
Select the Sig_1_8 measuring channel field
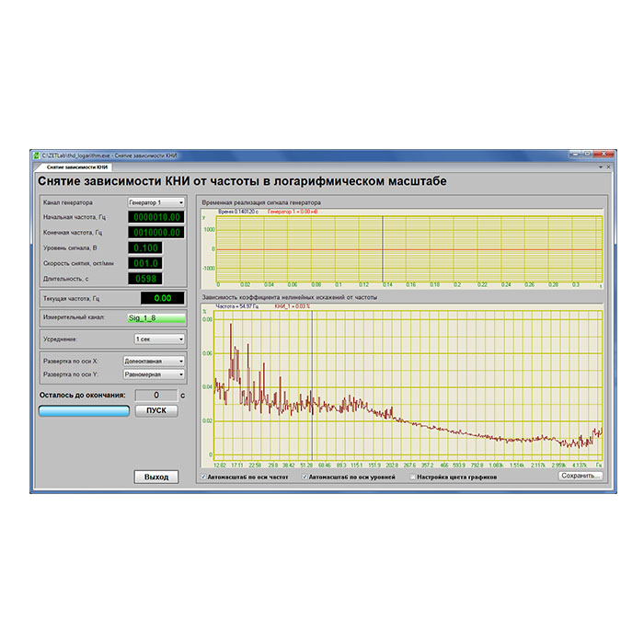click(156, 317)
